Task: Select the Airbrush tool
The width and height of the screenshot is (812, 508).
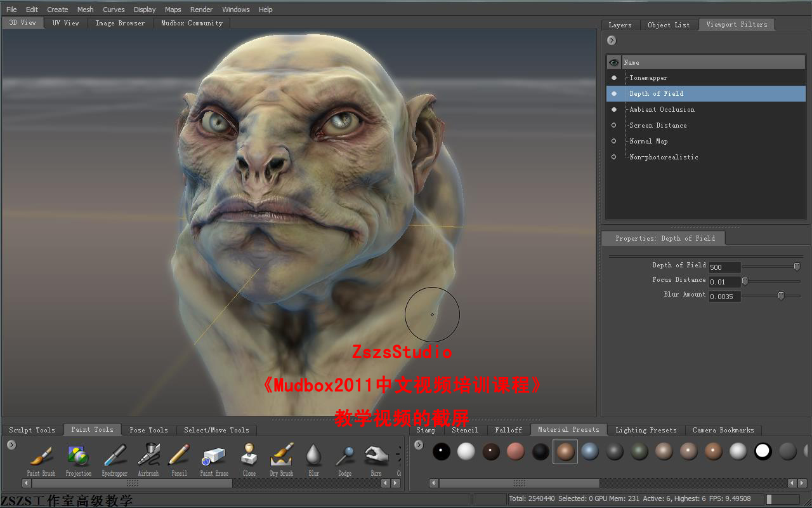Action: point(148,458)
